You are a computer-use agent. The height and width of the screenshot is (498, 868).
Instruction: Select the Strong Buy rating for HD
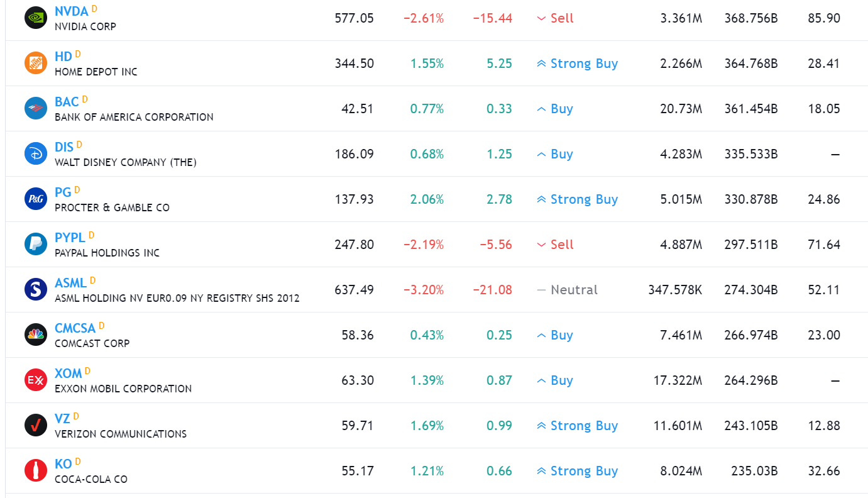(577, 64)
